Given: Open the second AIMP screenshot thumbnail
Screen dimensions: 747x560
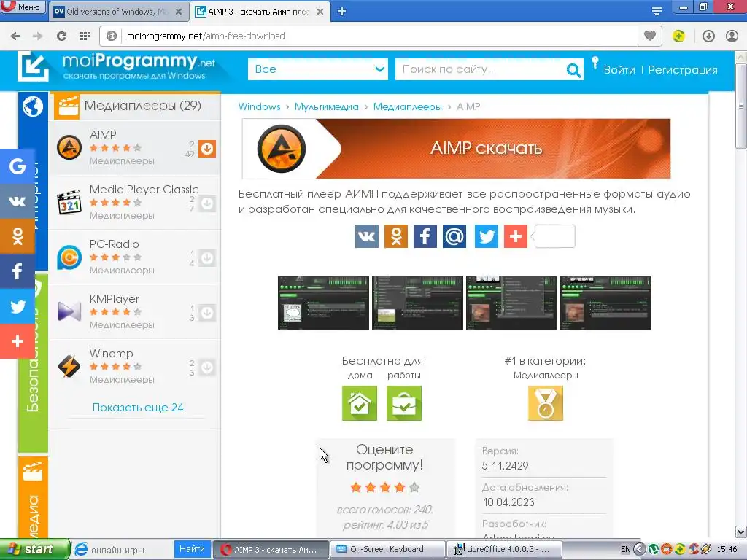Looking at the screenshot, I should (x=417, y=303).
